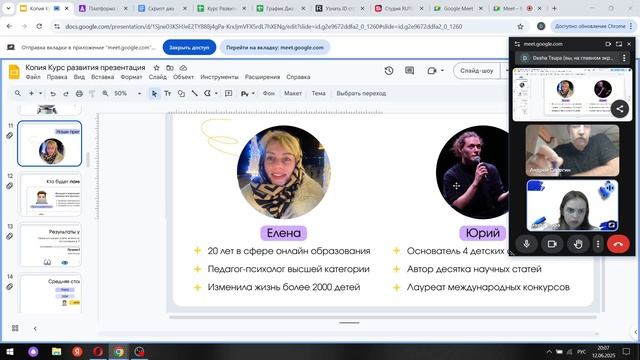Open the Справка menu
Image resolution: width=640 pixels, height=360 pixels.
coord(298,77)
